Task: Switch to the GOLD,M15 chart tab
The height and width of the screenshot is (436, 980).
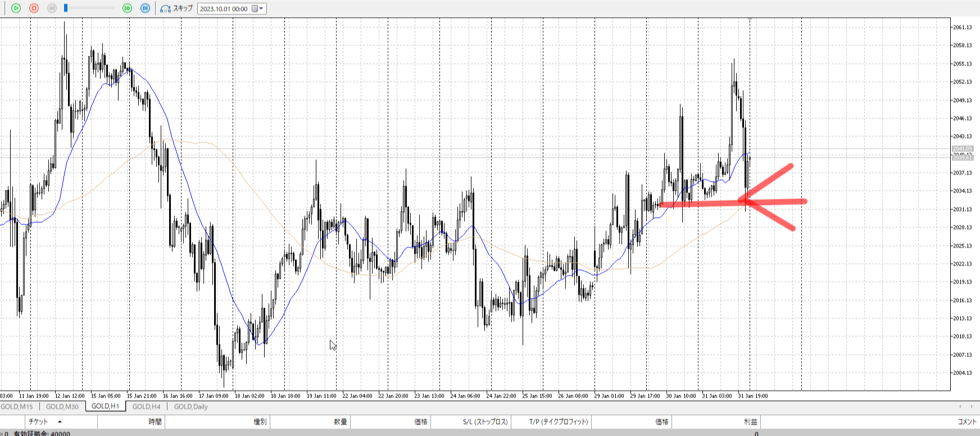Action: [x=17, y=407]
